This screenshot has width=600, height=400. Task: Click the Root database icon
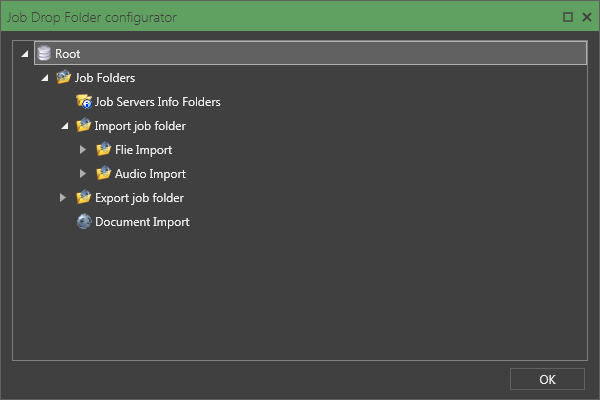[44, 53]
